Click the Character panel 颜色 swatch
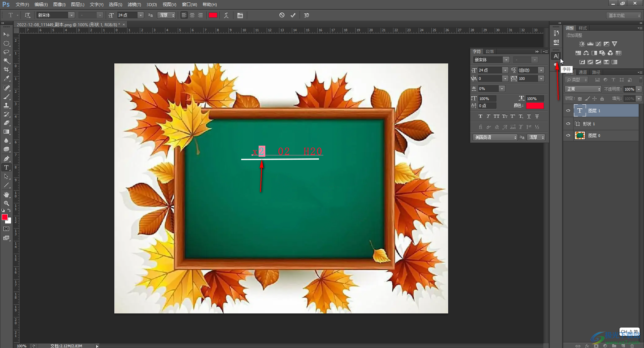The width and height of the screenshot is (644, 348). 535,105
